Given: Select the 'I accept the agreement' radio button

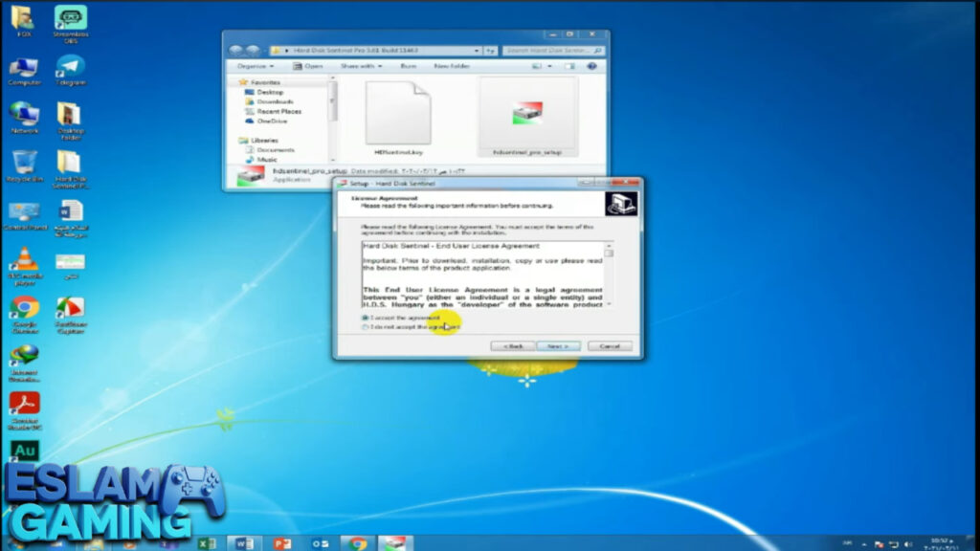Looking at the screenshot, I should (366, 318).
